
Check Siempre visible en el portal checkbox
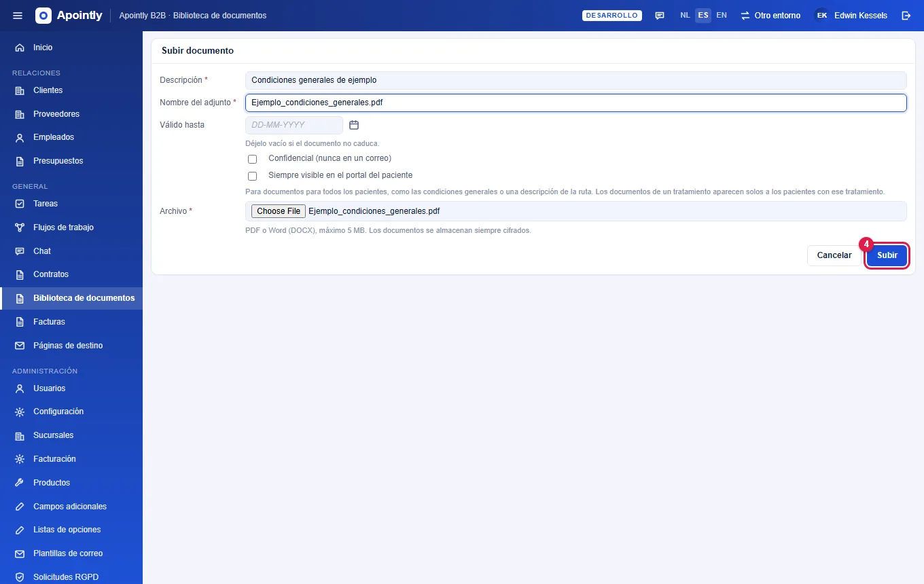point(253,176)
